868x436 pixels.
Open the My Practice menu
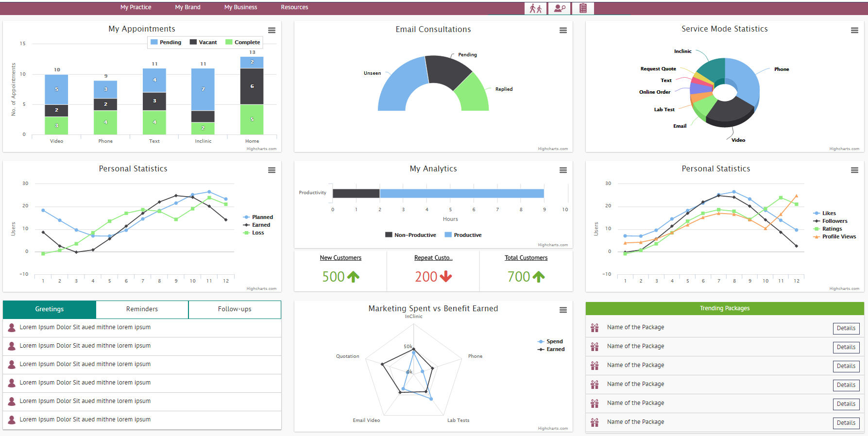coord(136,7)
